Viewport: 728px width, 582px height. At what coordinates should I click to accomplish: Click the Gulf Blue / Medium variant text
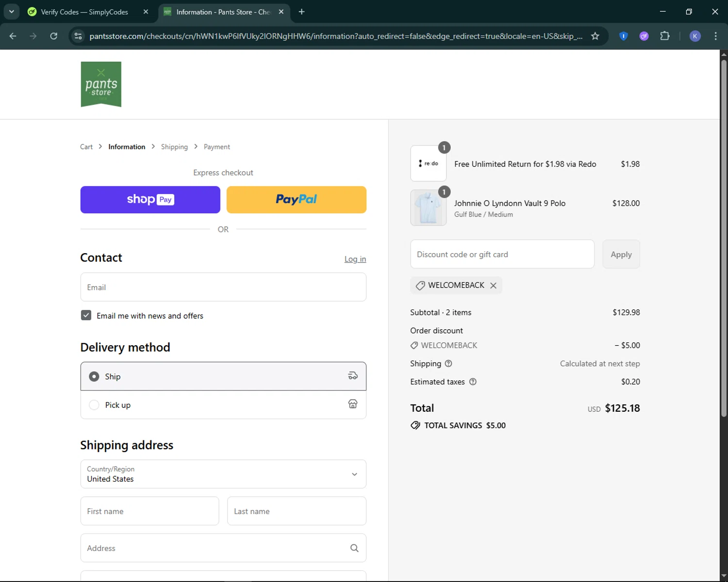pyautogui.click(x=483, y=214)
